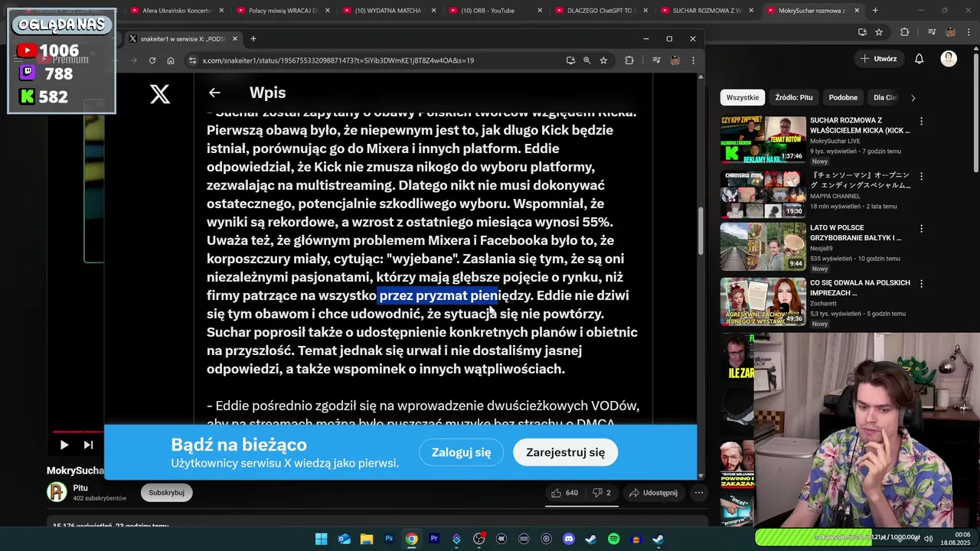
Task: Select the Źródło: Pitu filter chip
Action: point(793,97)
